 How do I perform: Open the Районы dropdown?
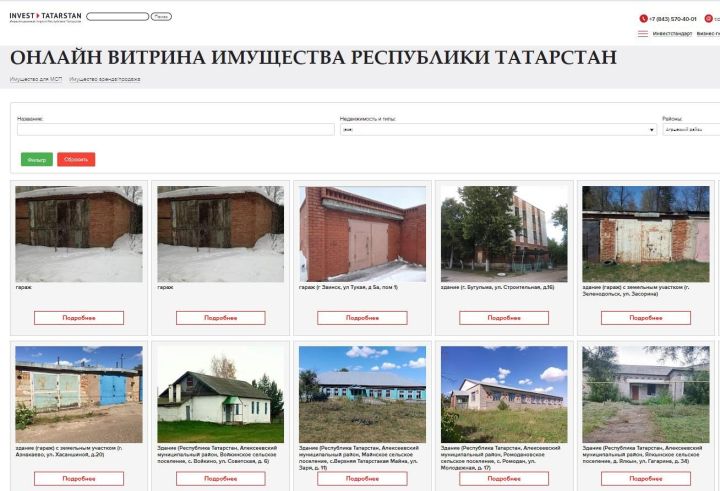pos(691,130)
